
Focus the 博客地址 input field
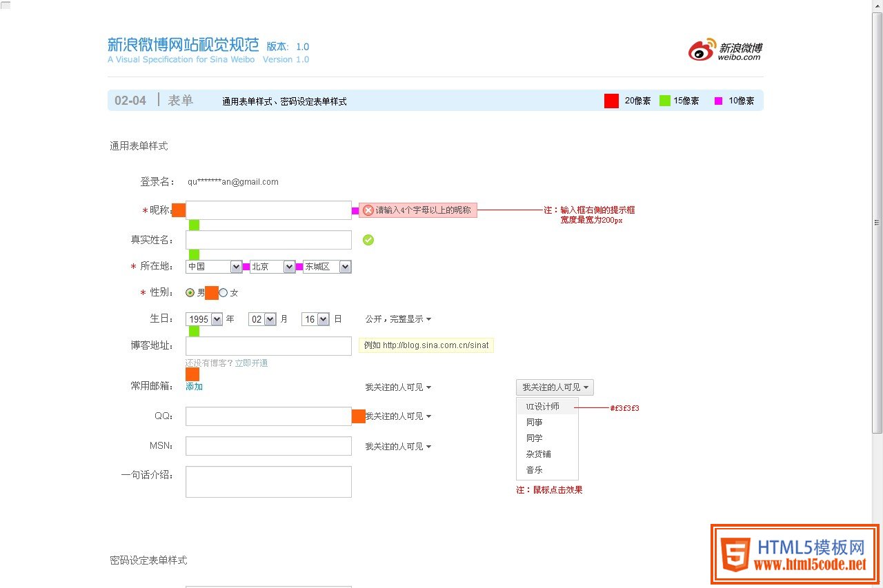pos(268,346)
